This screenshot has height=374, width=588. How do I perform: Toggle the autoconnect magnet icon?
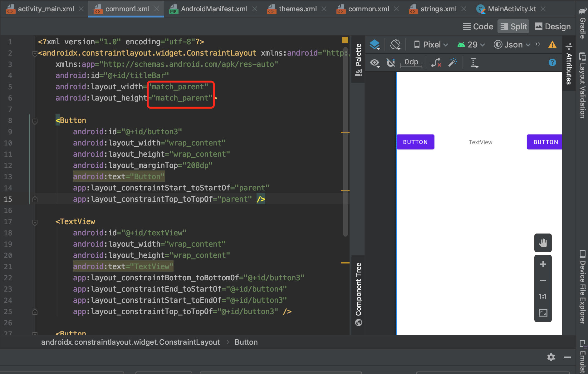[x=391, y=63]
